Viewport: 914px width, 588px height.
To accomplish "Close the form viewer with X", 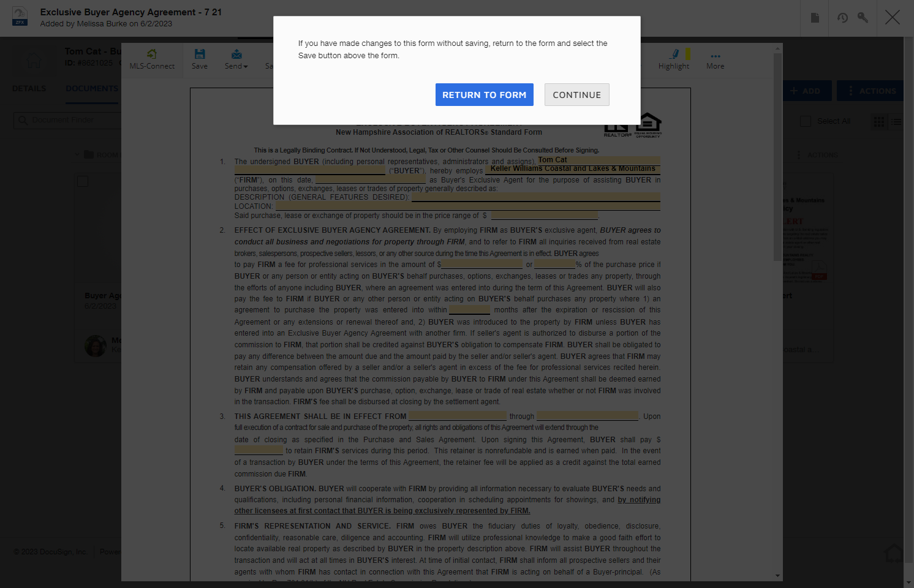I will pyautogui.click(x=893, y=17).
